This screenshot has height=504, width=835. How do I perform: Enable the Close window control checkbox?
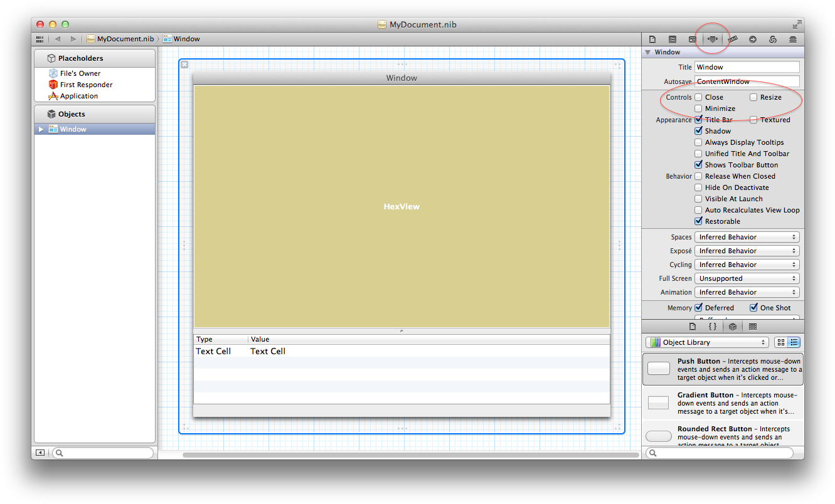[x=698, y=97]
